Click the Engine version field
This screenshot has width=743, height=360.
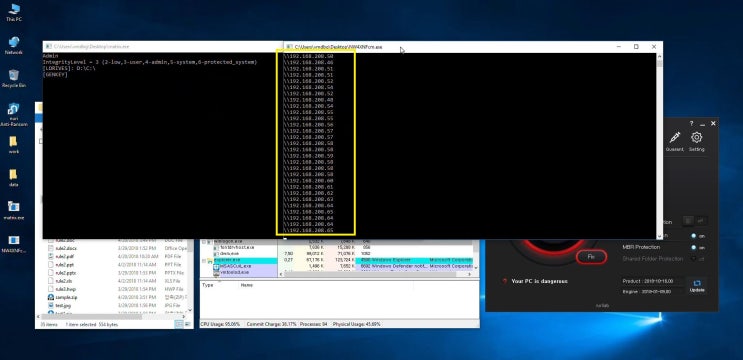coord(653,291)
